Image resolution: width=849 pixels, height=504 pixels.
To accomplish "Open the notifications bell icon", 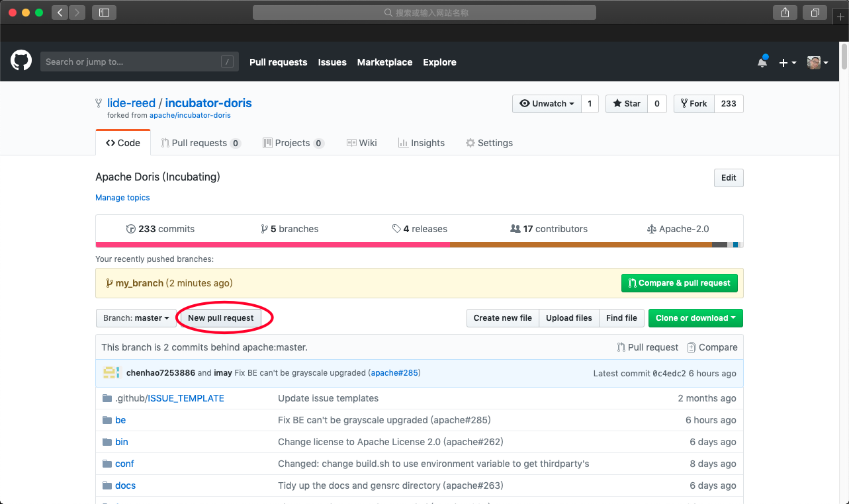I will (x=762, y=62).
